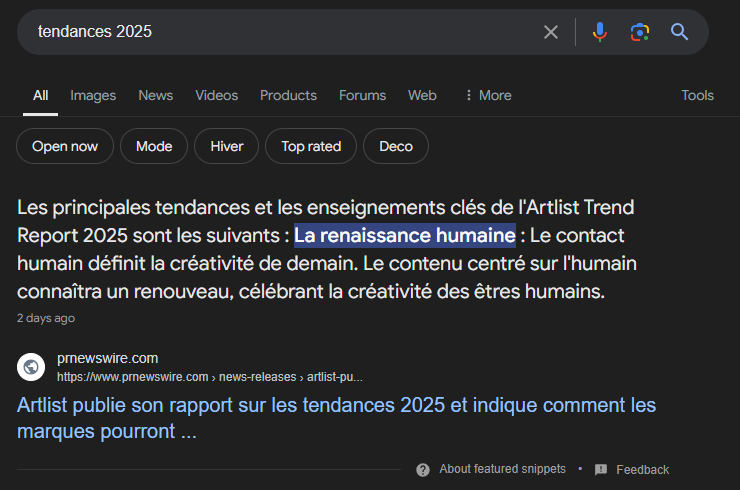Screen dimensions: 740x490
Task: Apply the 'Deco' filter chip
Action: (x=396, y=146)
